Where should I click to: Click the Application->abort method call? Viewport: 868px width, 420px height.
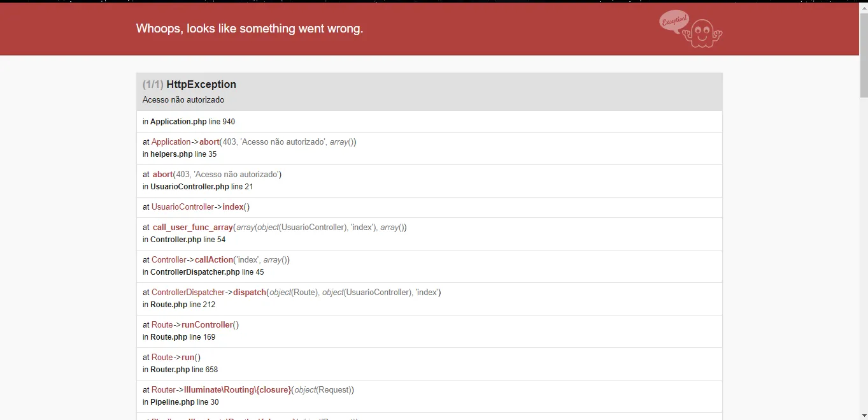coord(185,142)
